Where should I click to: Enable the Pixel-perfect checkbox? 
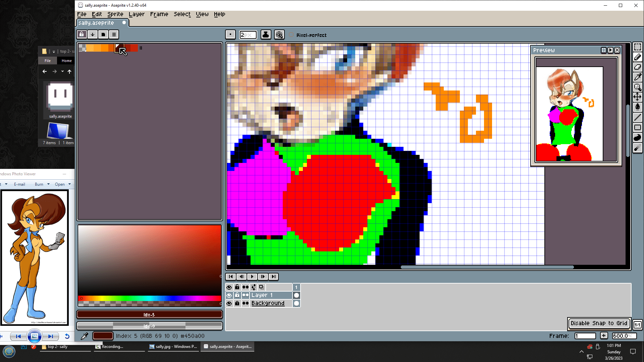tap(291, 35)
